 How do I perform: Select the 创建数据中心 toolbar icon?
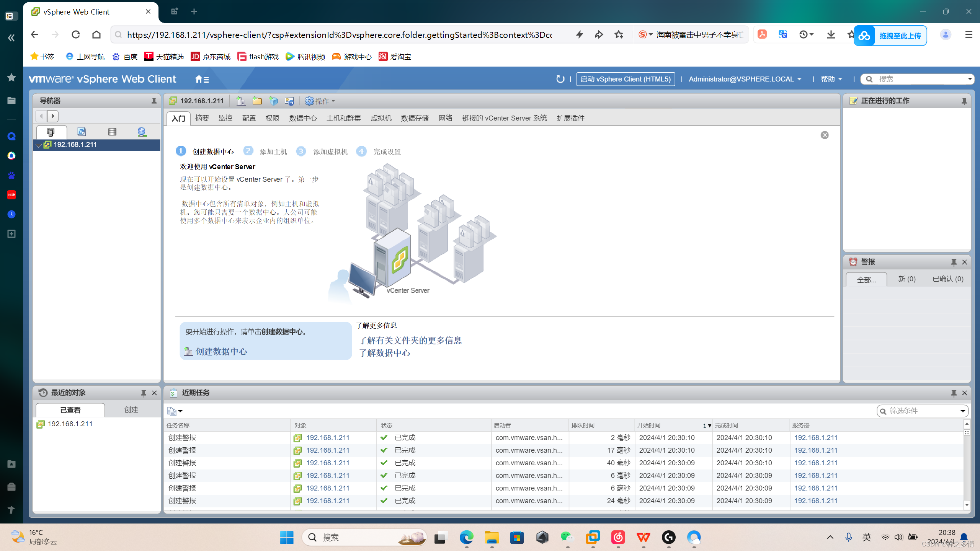click(x=241, y=101)
